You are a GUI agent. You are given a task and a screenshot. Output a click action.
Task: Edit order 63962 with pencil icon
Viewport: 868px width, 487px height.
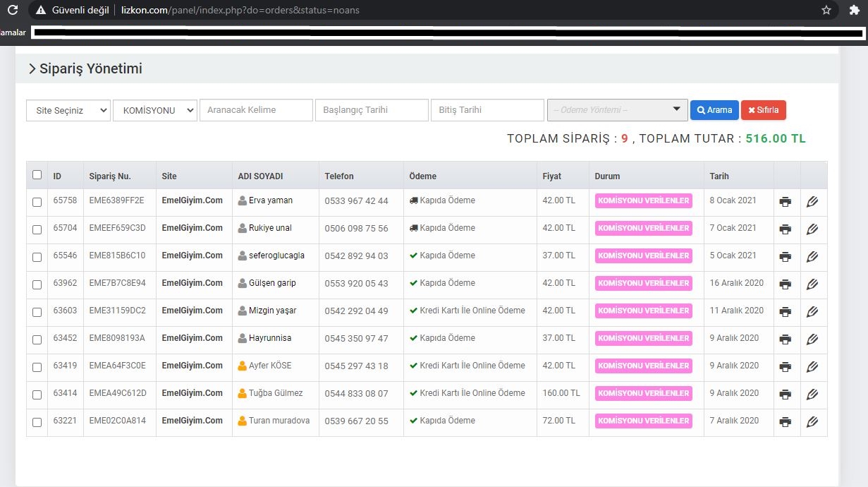(812, 284)
